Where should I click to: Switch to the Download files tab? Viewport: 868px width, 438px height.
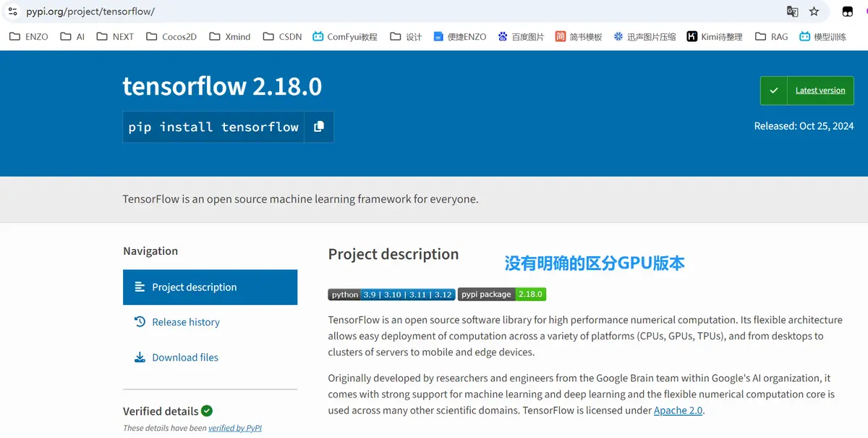pyautogui.click(x=210, y=358)
